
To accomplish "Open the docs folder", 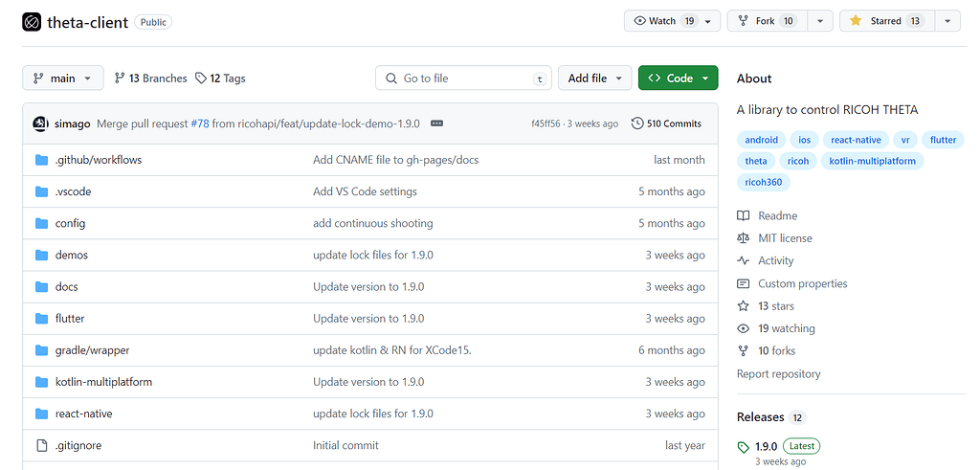I will pos(66,287).
